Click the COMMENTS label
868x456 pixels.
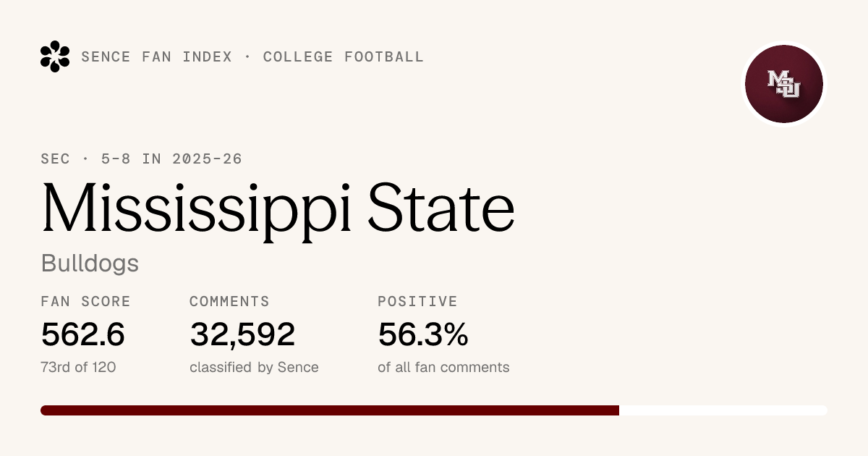229,302
